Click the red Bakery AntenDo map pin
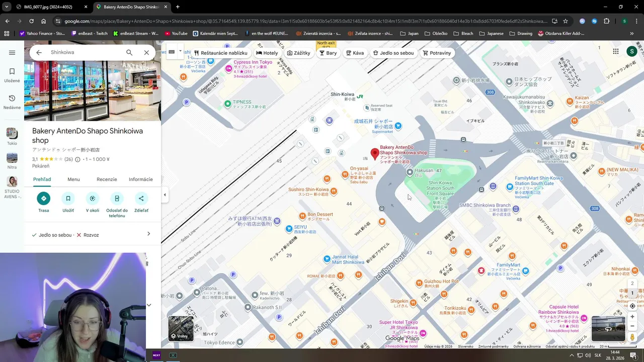This screenshot has height=362, width=644. click(374, 154)
